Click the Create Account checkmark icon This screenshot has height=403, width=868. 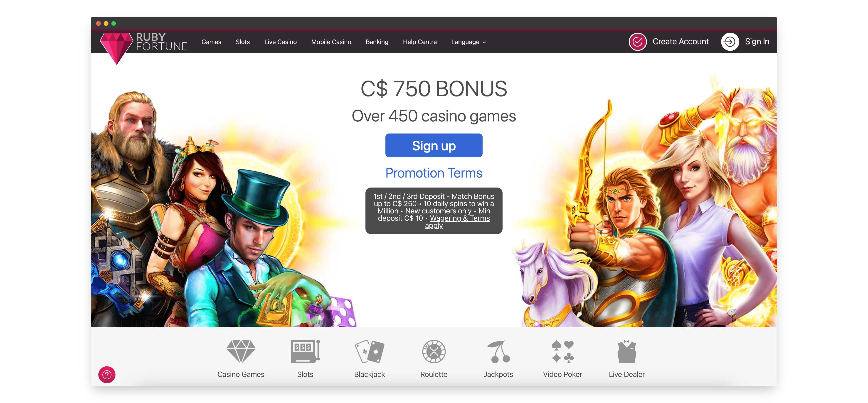point(638,42)
